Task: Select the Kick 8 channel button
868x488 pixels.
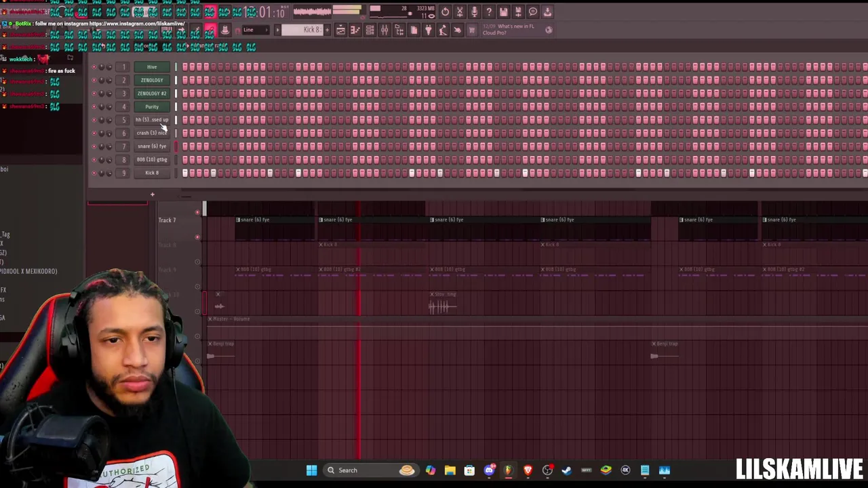Action: coord(152,173)
